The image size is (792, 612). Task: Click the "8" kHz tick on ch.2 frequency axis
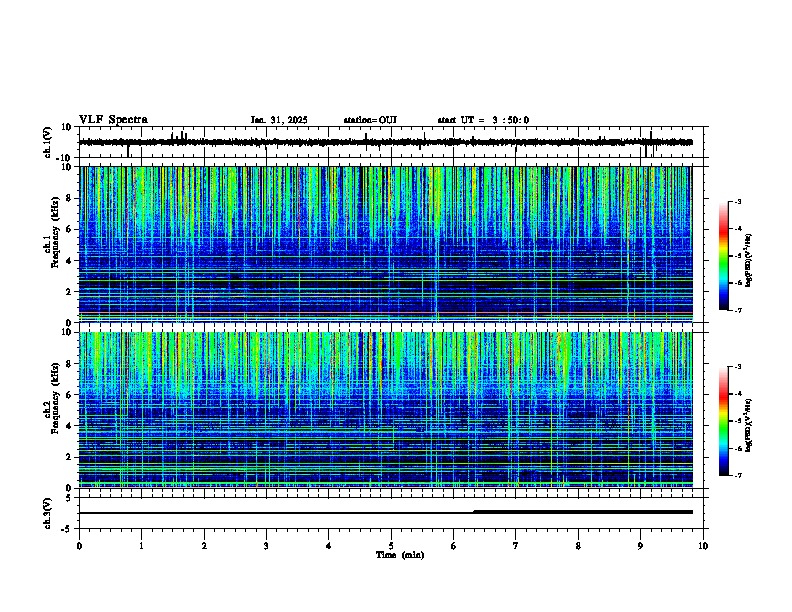click(x=69, y=364)
